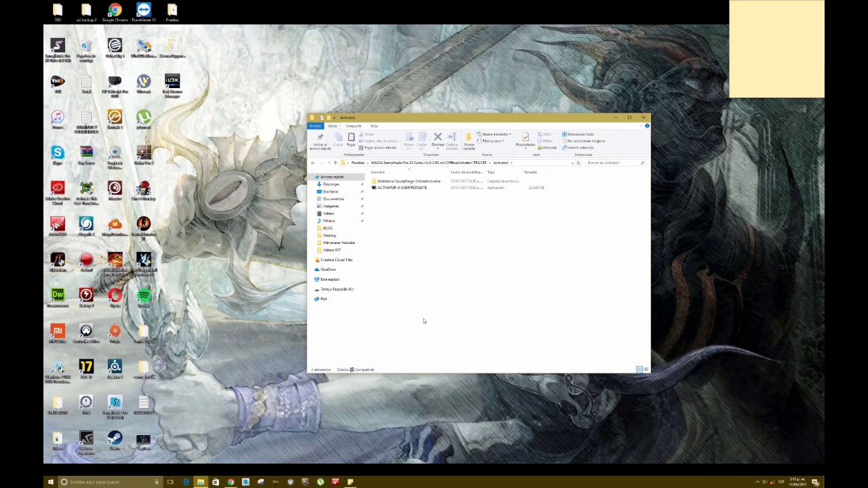Viewport: 868px width, 488px height.
Task: Sort by the Nombre column header
Action: click(x=378, y=172)
